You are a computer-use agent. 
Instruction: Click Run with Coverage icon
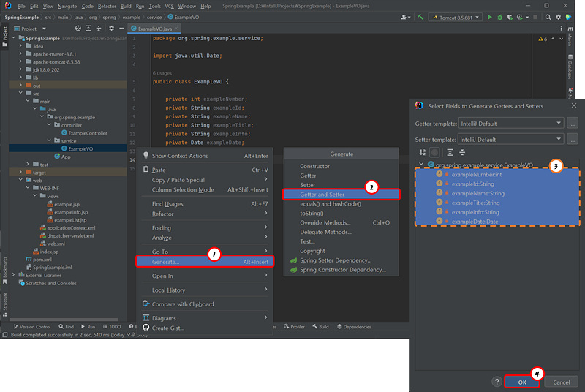[x=510, y=17]
